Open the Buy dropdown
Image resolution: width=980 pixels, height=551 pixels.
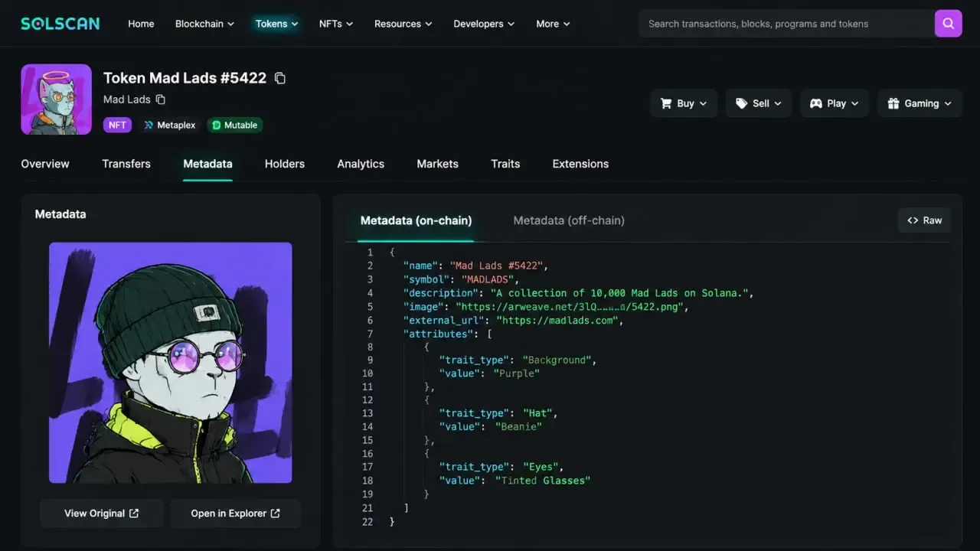[x=684, y=103]
